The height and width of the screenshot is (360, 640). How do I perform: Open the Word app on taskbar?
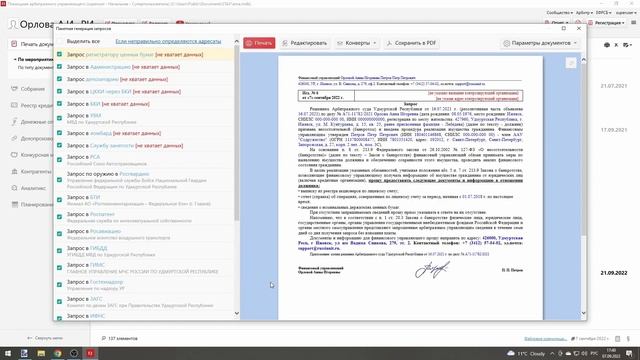[x=24, y=353]
